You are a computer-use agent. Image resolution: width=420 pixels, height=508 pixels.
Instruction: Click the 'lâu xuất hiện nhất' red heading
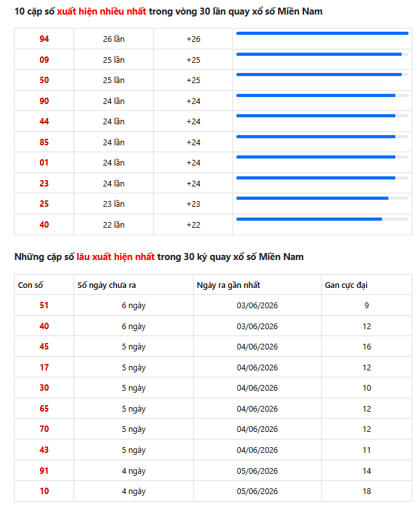click(x=115, y=257)
